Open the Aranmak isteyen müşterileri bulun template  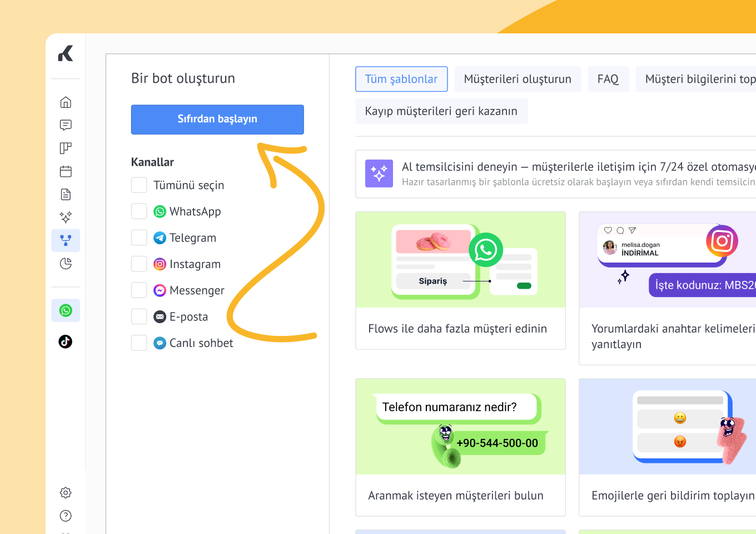pyautogui.click(x=460, y=448)
